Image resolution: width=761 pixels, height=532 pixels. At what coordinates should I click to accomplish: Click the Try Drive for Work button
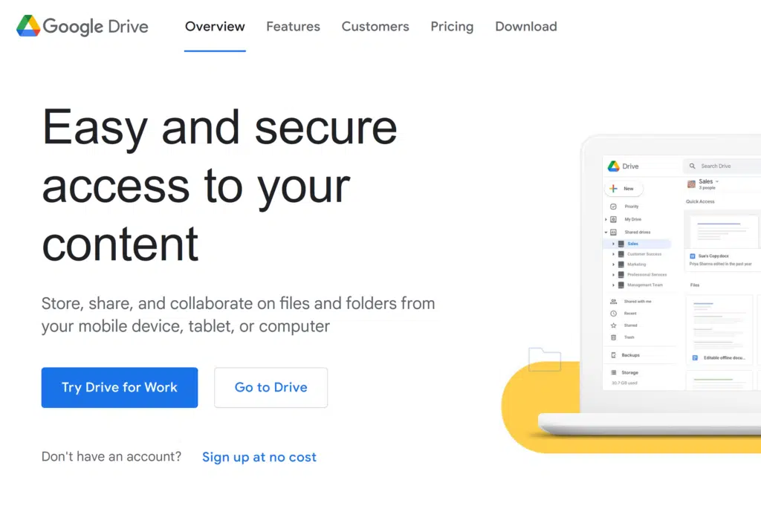120,387
